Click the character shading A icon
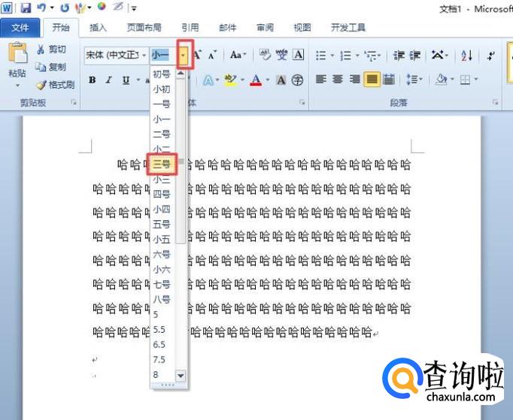The height and width of the screenshot is (420, 513). click(281, 80)
